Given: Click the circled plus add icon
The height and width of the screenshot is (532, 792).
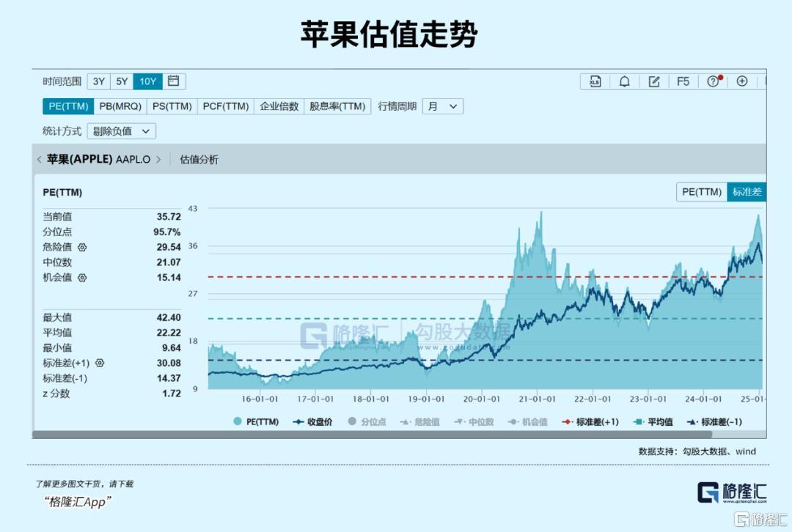Looking at the screenshot, I should point(742,81).
